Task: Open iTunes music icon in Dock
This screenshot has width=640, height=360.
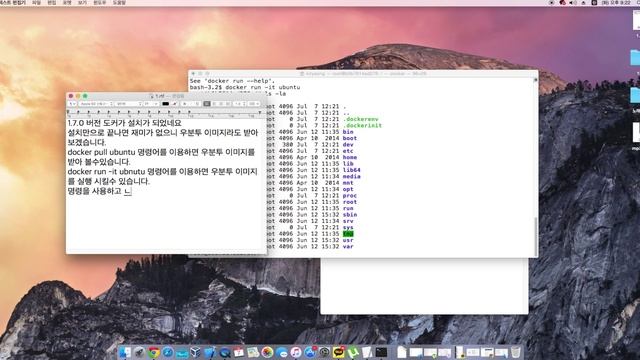Action: coord(296,352)
